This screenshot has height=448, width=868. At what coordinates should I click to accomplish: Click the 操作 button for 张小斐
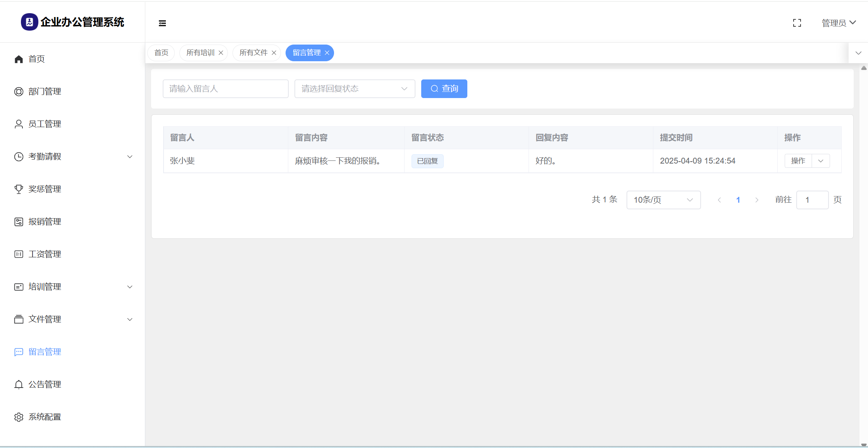coord(798,161)
